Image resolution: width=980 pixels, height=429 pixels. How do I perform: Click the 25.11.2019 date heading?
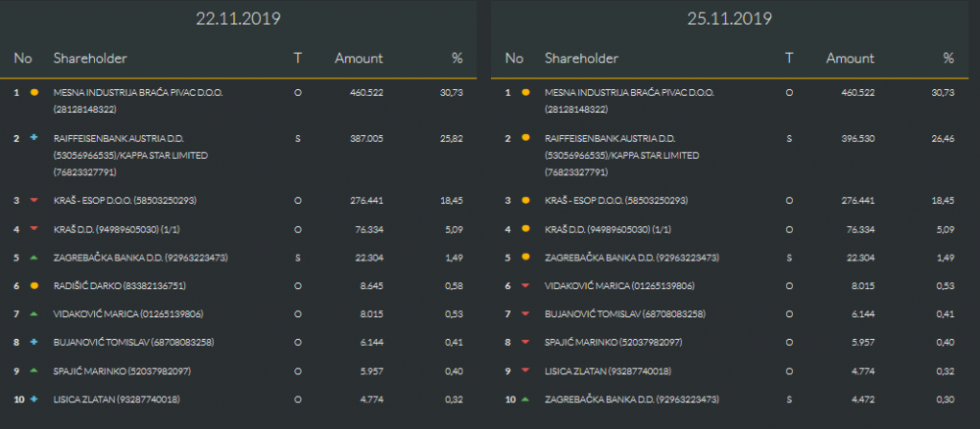click(x=729, y=19)
